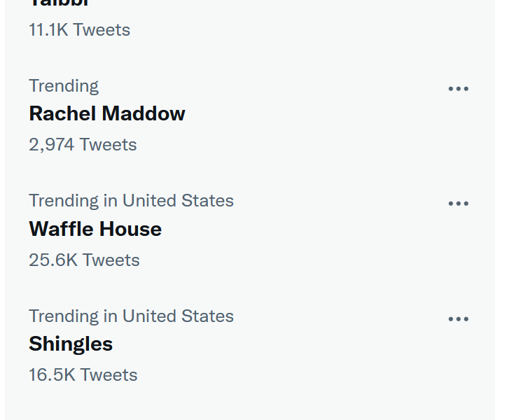The image size is (521, 420).
Task: Click United States text above Shingles
Action: pos(178,316)
